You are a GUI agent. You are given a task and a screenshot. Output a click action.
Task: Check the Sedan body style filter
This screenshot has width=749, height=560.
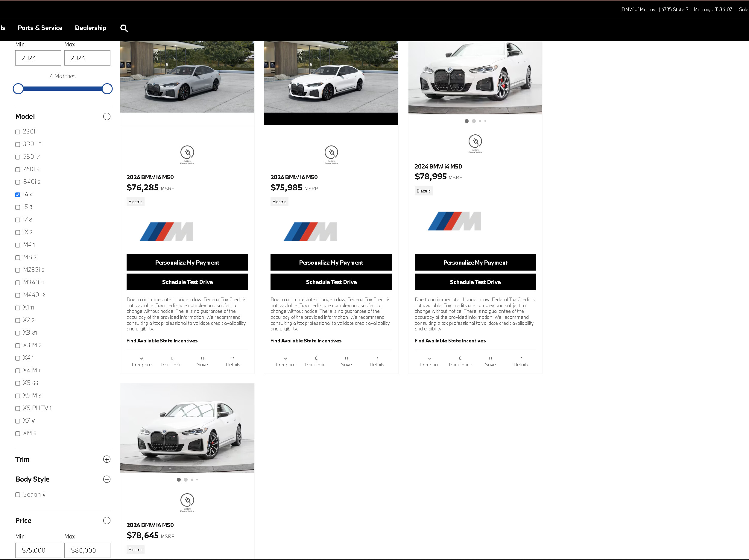tap(18, 495)
